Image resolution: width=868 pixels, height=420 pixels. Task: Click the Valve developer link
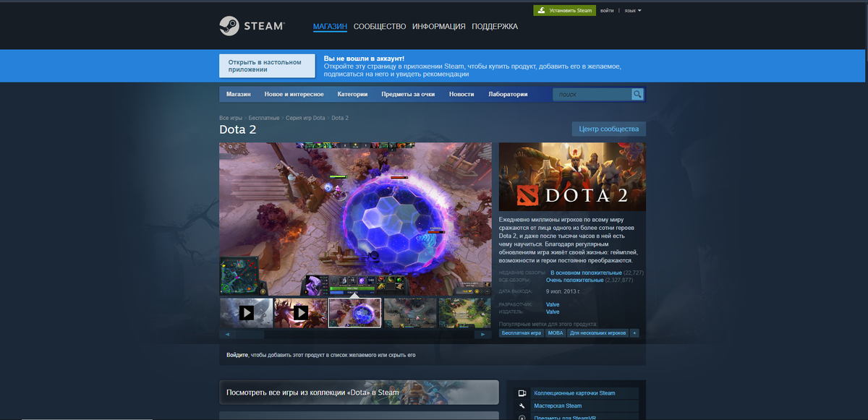553,305
